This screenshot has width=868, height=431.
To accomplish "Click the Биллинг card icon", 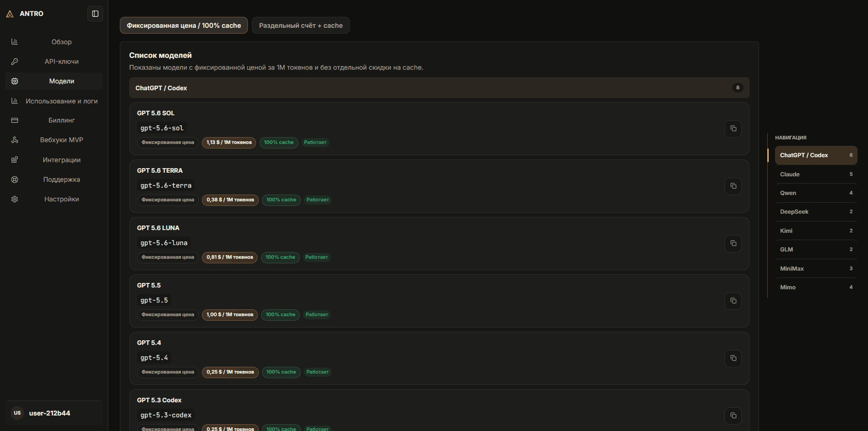I will [15, 120].
